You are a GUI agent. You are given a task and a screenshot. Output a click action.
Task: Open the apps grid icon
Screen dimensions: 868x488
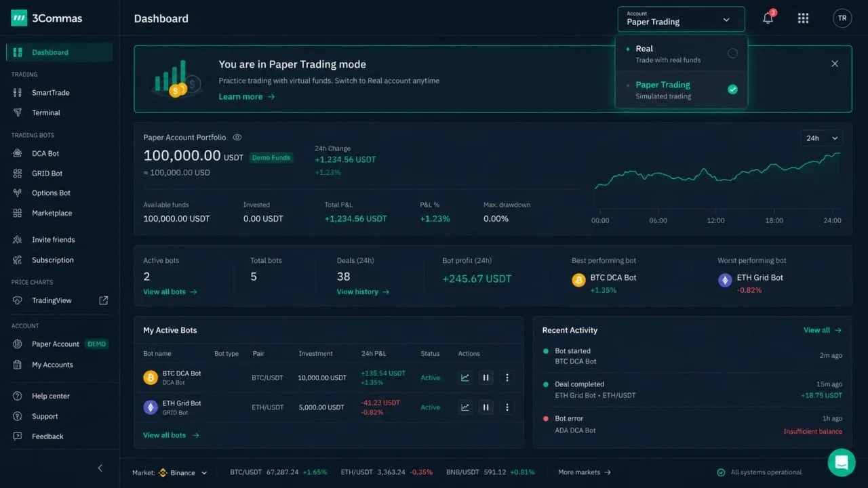pos(804,18)
